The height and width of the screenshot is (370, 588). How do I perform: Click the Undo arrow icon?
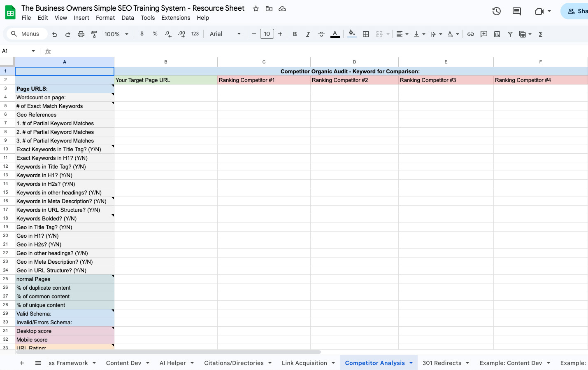[55, 34]
